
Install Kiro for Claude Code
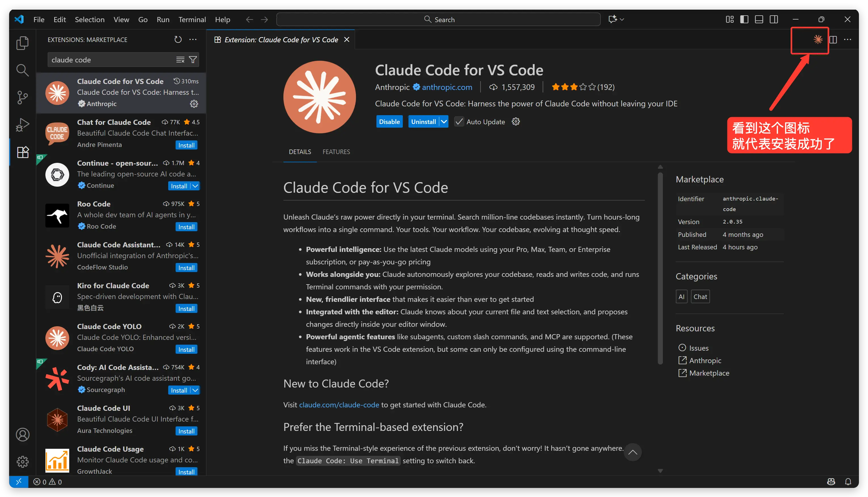click(x=186, y=309)
